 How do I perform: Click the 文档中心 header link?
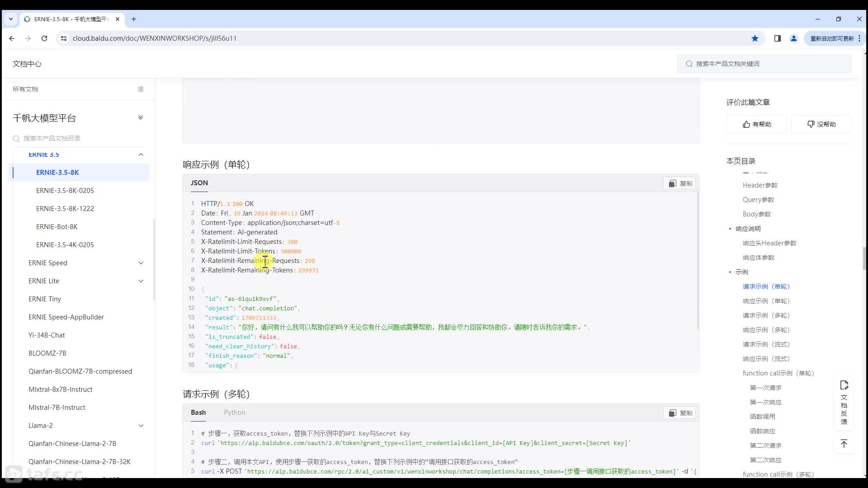click(x=27, y=64)
